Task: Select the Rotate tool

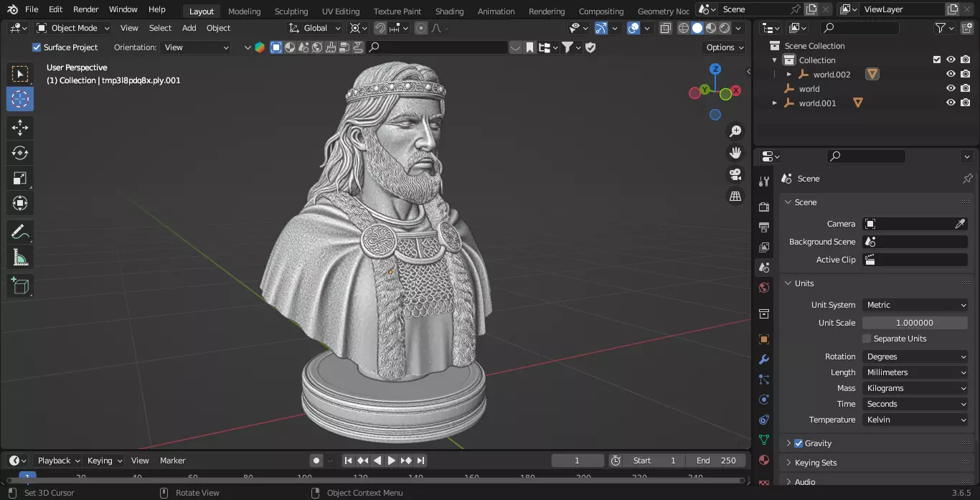Action: click(20, 153)
